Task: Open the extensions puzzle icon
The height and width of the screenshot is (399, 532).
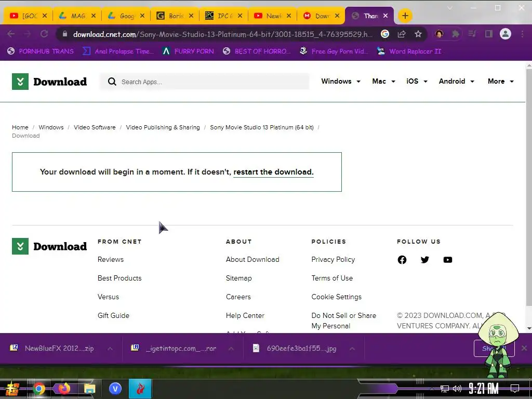Action: tap(456, 34)
